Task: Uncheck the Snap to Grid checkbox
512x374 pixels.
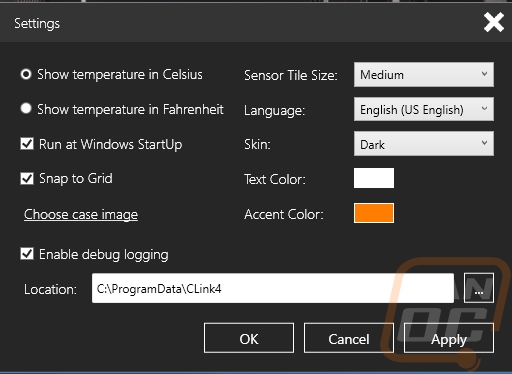Action: 27,179
